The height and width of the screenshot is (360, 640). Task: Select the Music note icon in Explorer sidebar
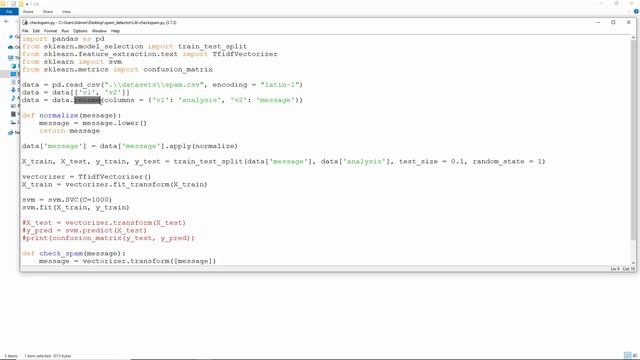(13, 98)
